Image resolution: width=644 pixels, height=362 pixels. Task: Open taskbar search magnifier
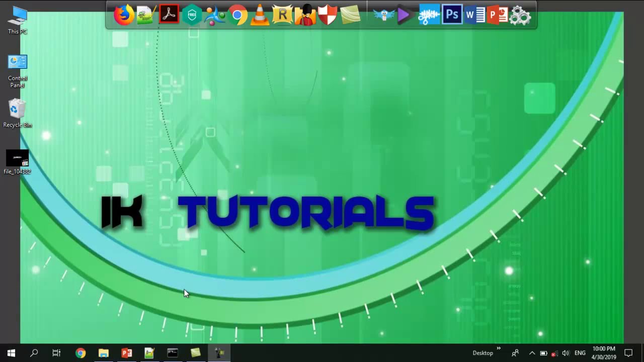34,353
